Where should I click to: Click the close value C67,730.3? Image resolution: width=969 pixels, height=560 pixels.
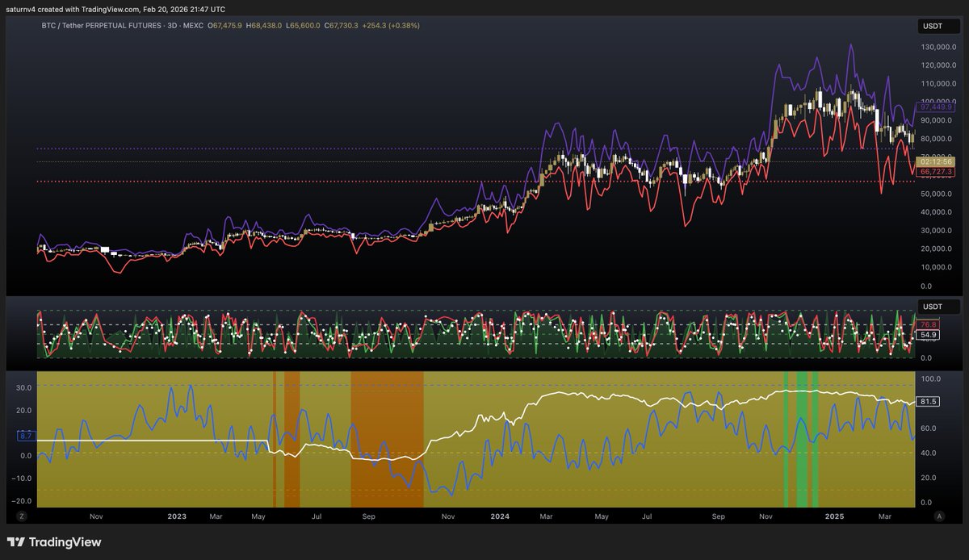click(x=342, y=26)
